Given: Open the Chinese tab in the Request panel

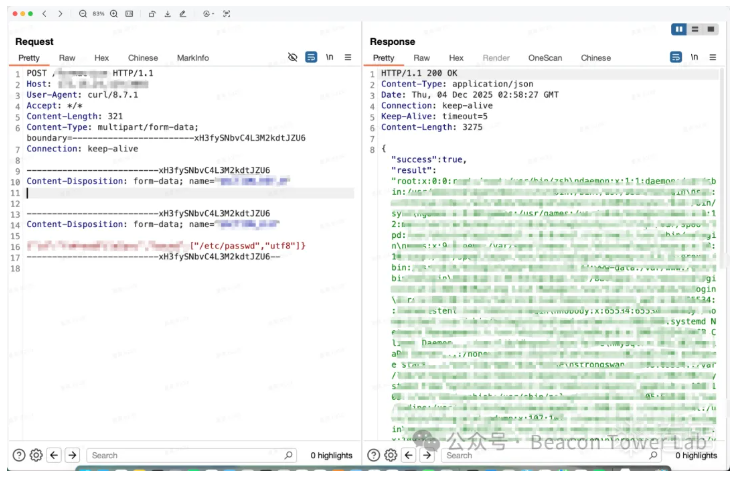Looking at the screenshot, I should (143, 58).
